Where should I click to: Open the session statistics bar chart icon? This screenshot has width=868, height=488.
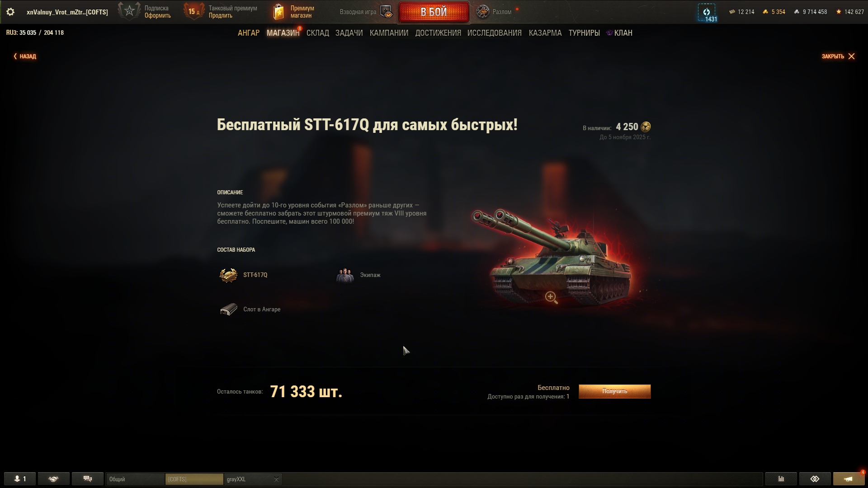pos(781,479)
